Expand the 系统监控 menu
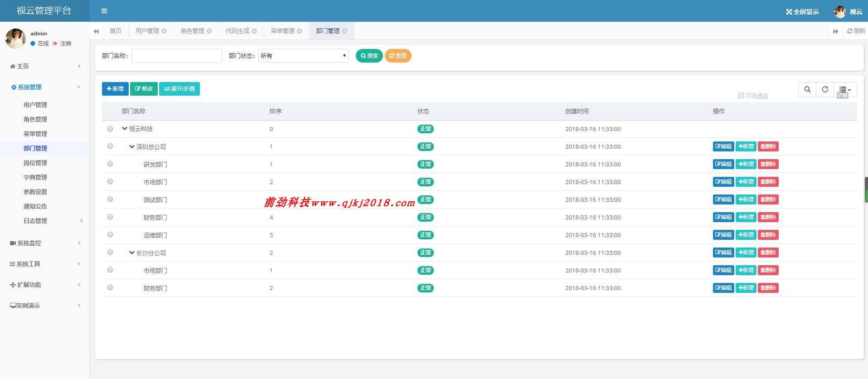The width and height of the screenshot is (868, 379). [x=45, y=243]
